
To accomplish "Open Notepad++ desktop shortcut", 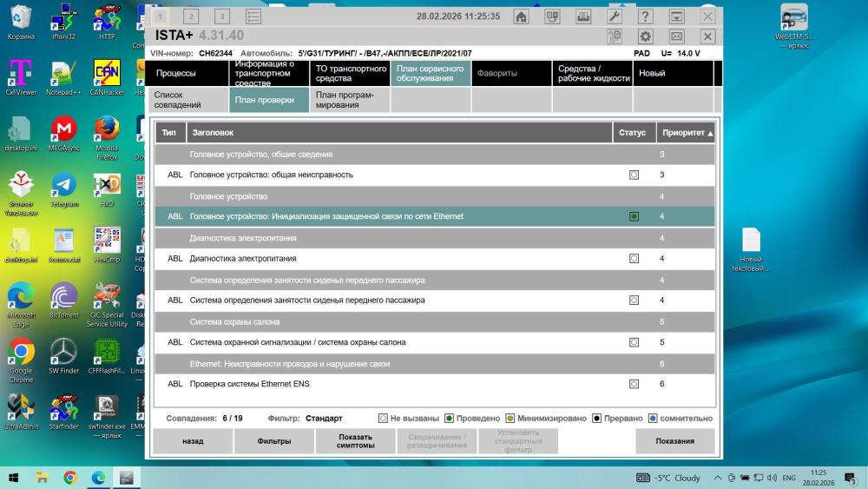I will tap(63, 77).
